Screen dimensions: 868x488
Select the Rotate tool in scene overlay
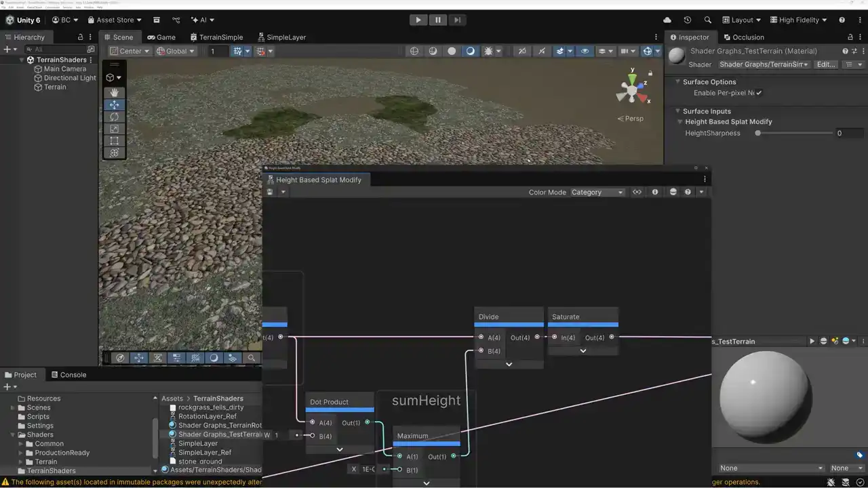coord(114,117)
